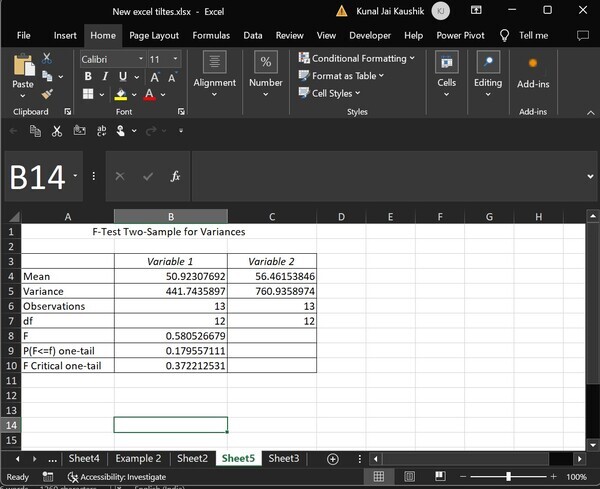This screenshot has width=600, height=489.
Task: Add a new sheet with plus icon
Action: [x=332, y=458]
